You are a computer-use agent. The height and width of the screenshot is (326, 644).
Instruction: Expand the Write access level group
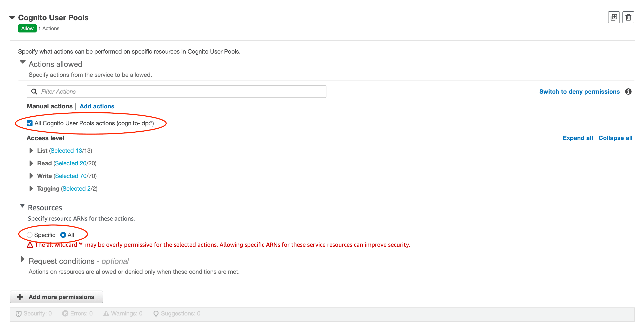tap(31, 176)
